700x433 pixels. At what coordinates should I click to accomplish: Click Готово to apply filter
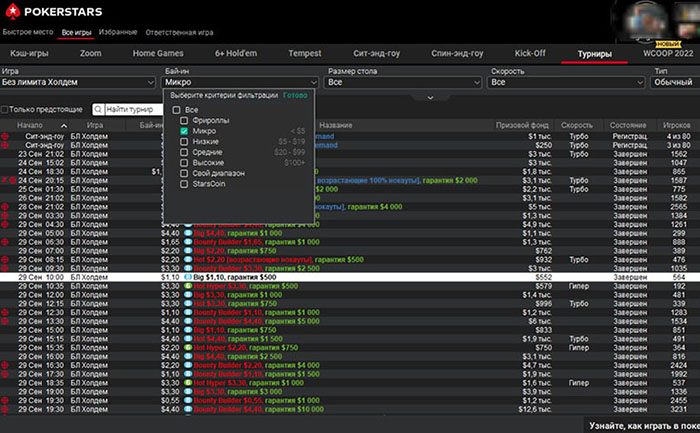tap(295, 95)
